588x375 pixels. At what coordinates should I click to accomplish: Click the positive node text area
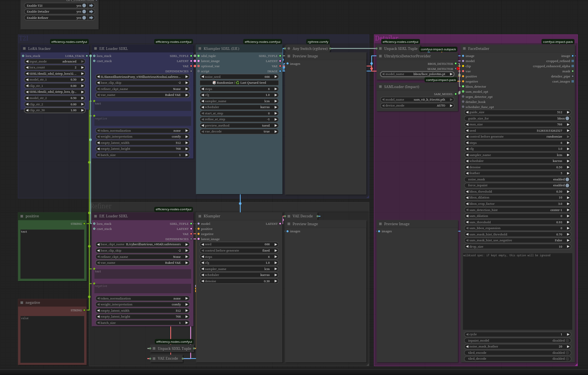coord(52,254)
